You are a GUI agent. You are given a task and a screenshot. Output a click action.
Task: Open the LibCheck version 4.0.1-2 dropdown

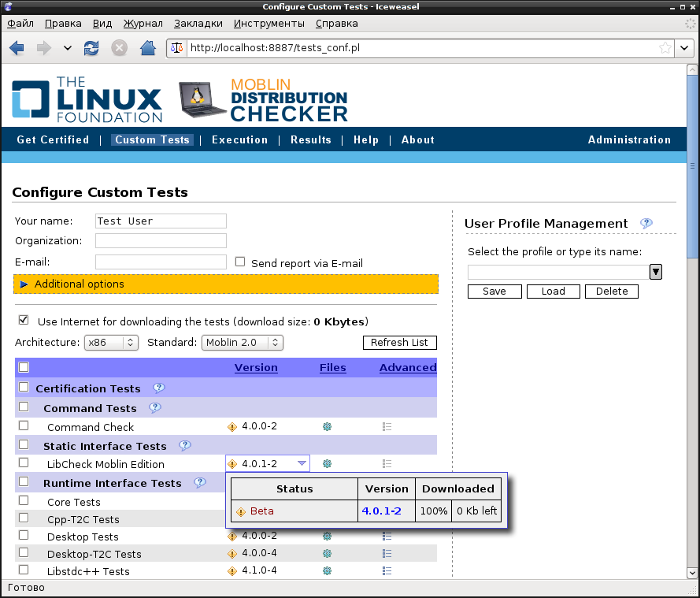268,463
